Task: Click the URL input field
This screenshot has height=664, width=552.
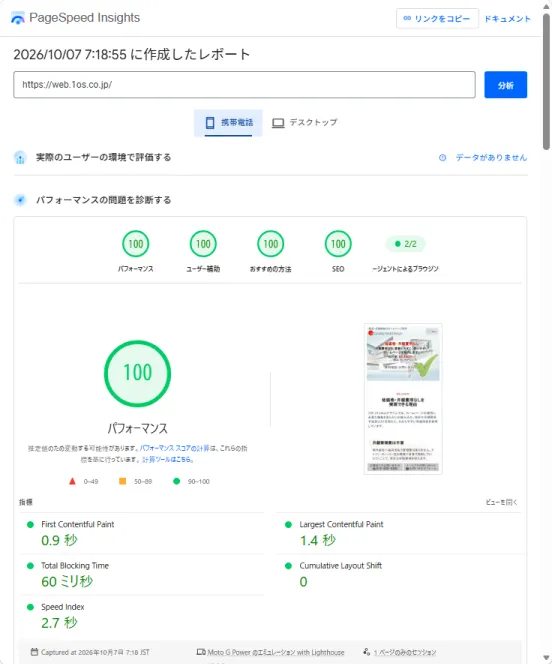Action: pyautogui.click(x=244, y=85)
